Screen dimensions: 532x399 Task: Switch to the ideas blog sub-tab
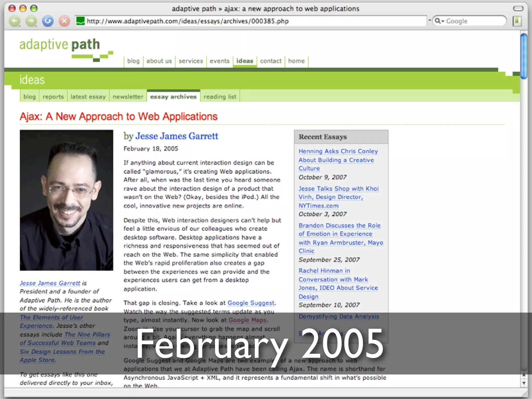pos(30,97)
